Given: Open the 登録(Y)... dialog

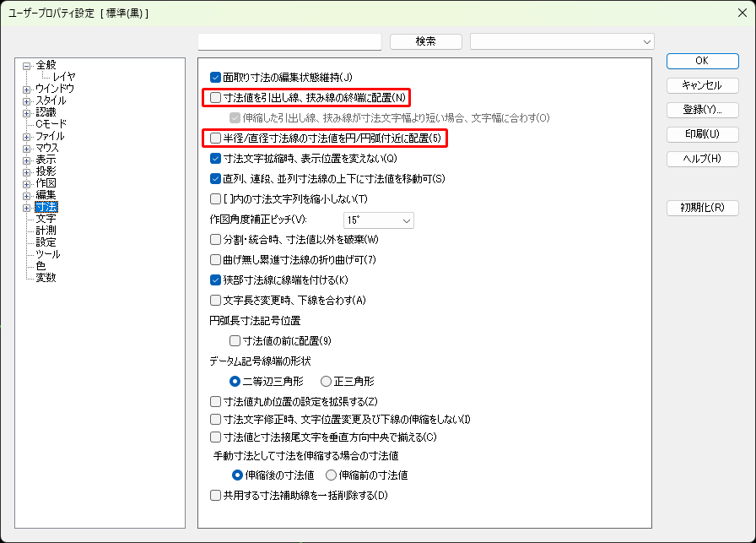Looking at the screenshot, I should coord(701,110).
